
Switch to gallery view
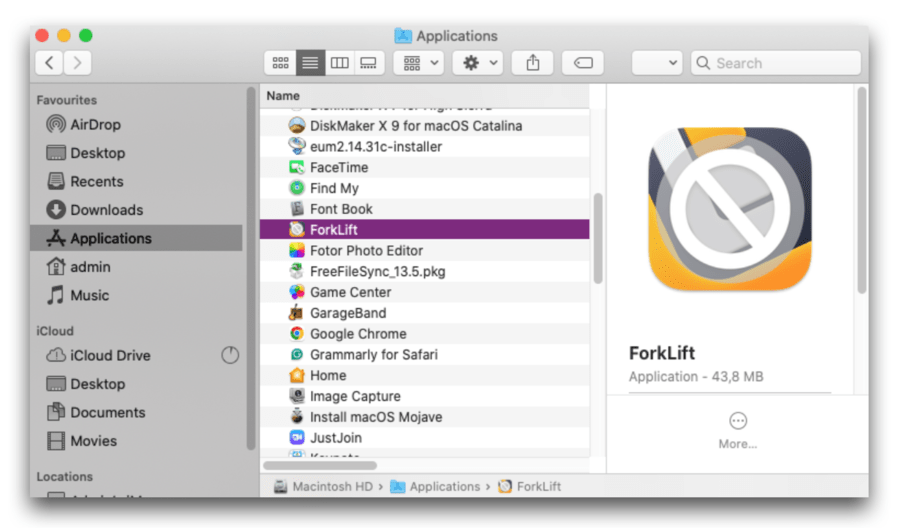[x=368, y=63]
